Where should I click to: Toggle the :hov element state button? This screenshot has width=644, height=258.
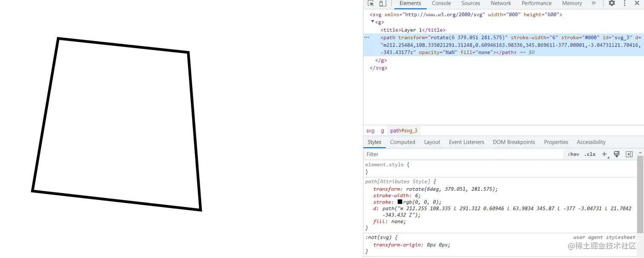(x=573, y=154)
